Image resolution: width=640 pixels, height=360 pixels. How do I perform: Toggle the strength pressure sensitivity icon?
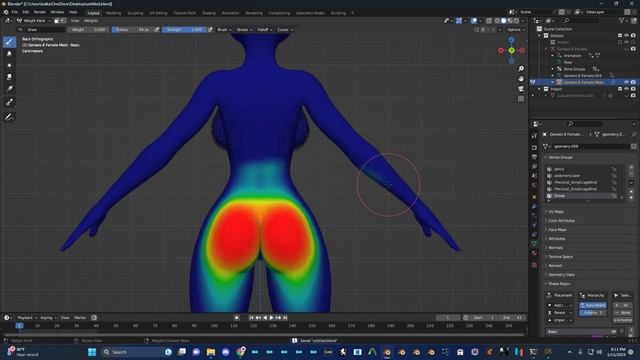pos(210,29)
